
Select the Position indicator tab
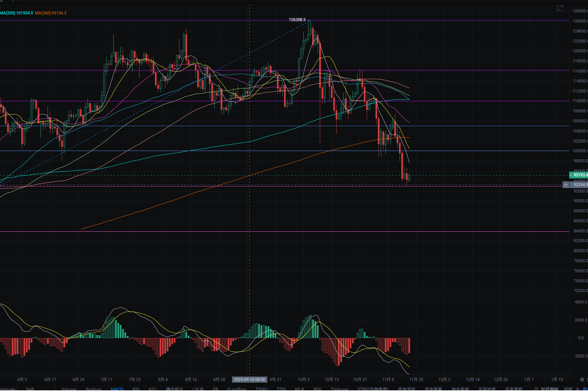point(94,389)
